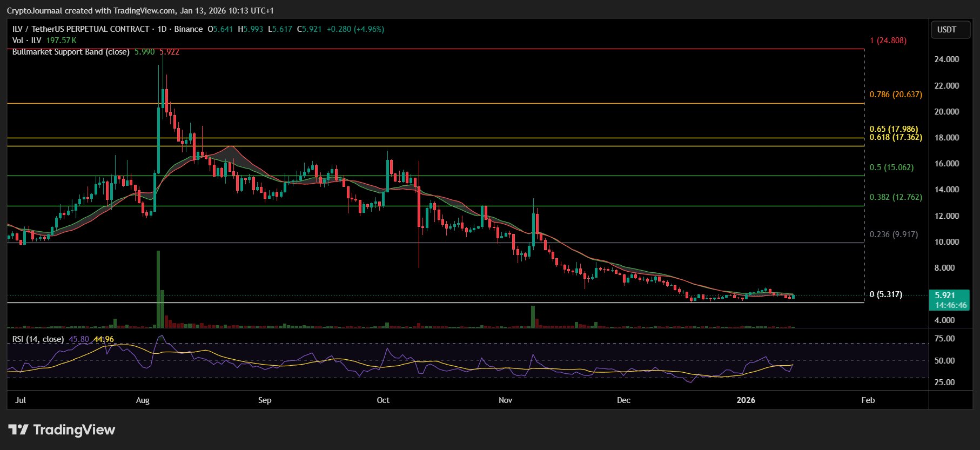Select the 0.236 (9.917) Fibonacci label
980x450 pixels.
click(x=893, y=234)
